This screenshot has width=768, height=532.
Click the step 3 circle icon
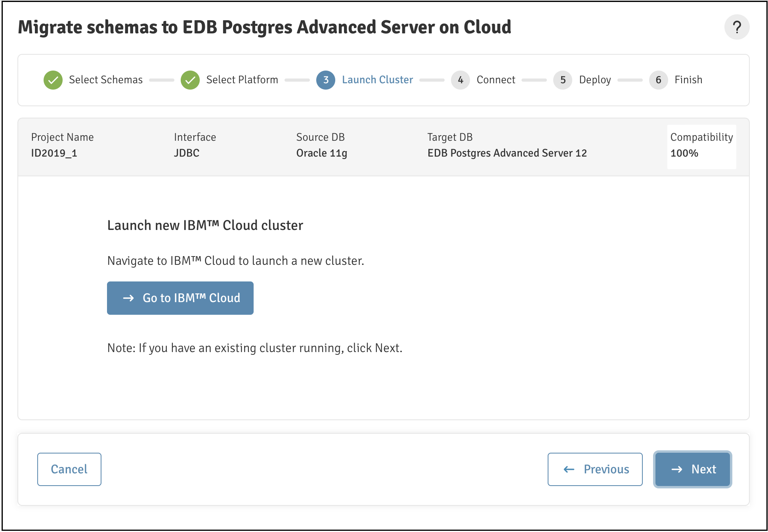point(326,80)
